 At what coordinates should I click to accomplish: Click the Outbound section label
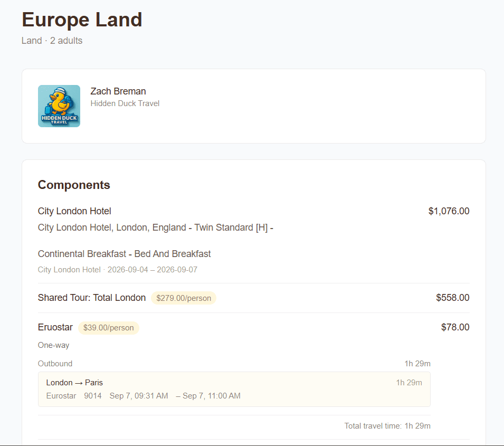(x=55, y=364)
